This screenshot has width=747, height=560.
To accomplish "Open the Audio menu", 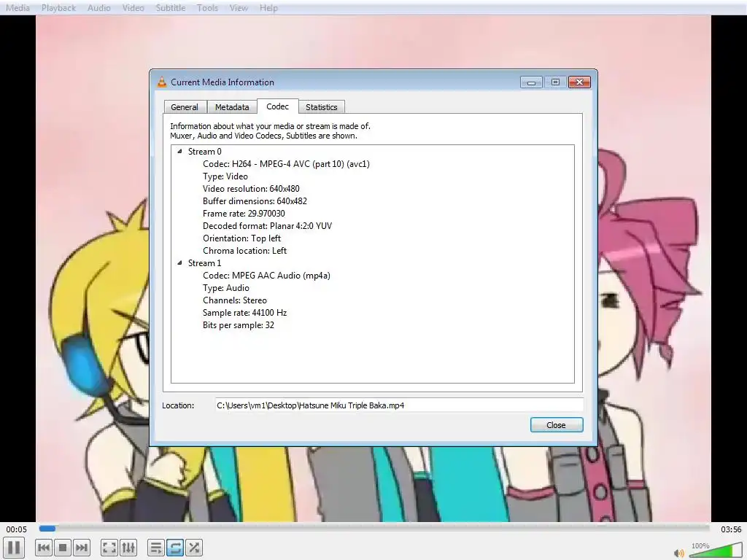I will [x=98, y=7].
